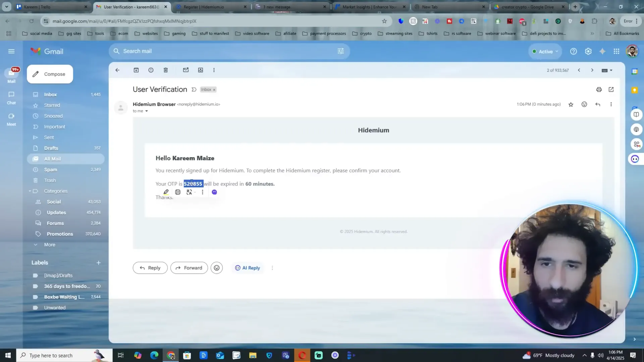Open the All Bookmarks folder

click(x=623, y=34)
